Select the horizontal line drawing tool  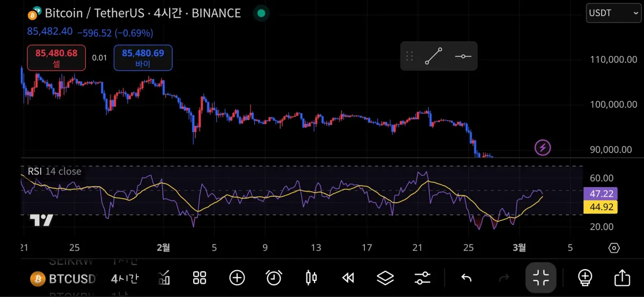coord(463,56)
